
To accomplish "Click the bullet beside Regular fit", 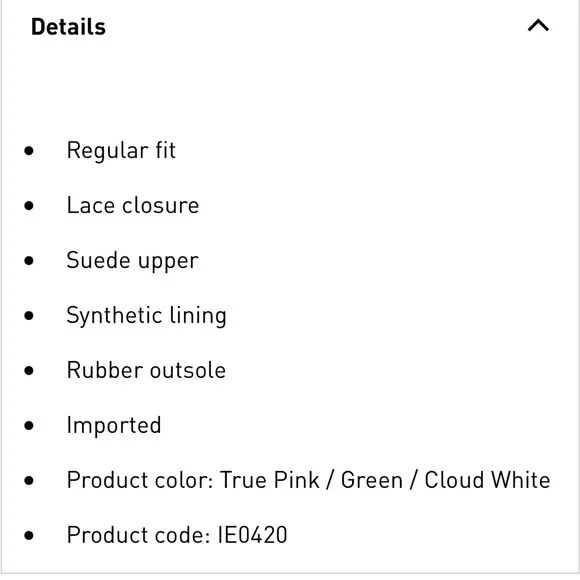I will pyautogui.click(x=29, y=151).
